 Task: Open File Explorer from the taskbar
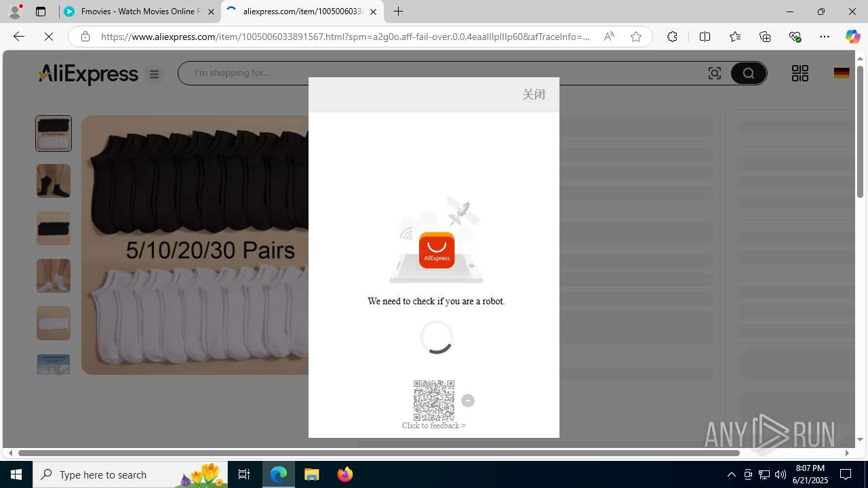click(x=312, y=474)
